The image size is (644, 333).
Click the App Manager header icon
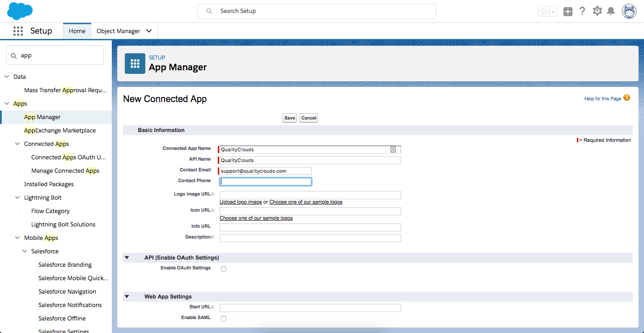(135, 64)
